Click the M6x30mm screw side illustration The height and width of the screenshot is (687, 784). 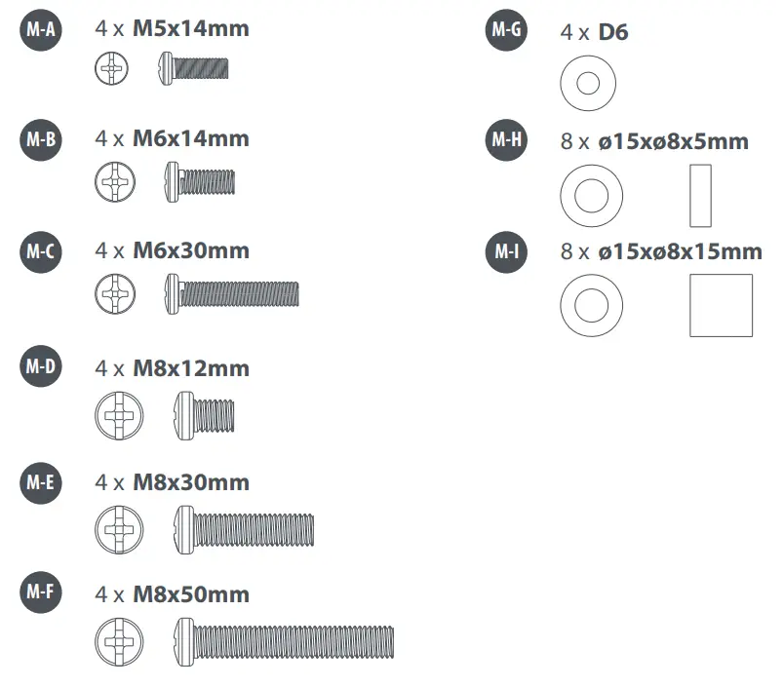231,292
